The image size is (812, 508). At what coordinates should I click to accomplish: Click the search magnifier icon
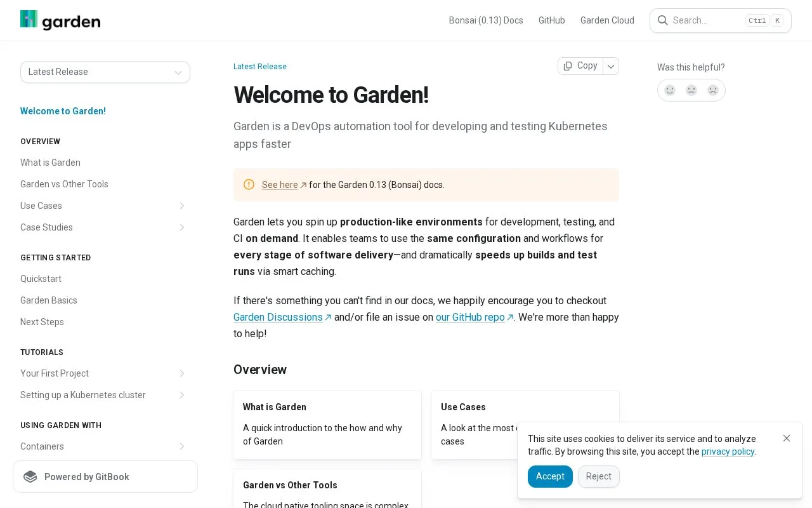(x=662, y=20)
